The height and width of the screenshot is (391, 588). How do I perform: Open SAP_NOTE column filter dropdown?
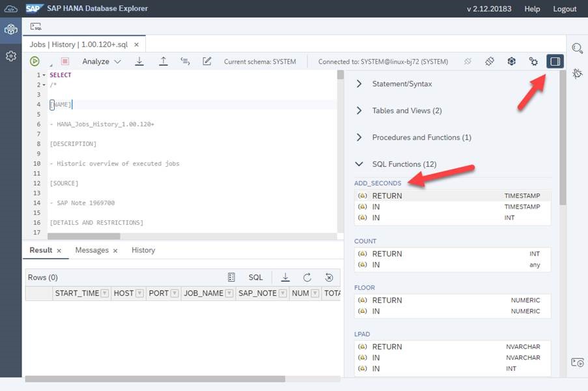coord(283,293)
